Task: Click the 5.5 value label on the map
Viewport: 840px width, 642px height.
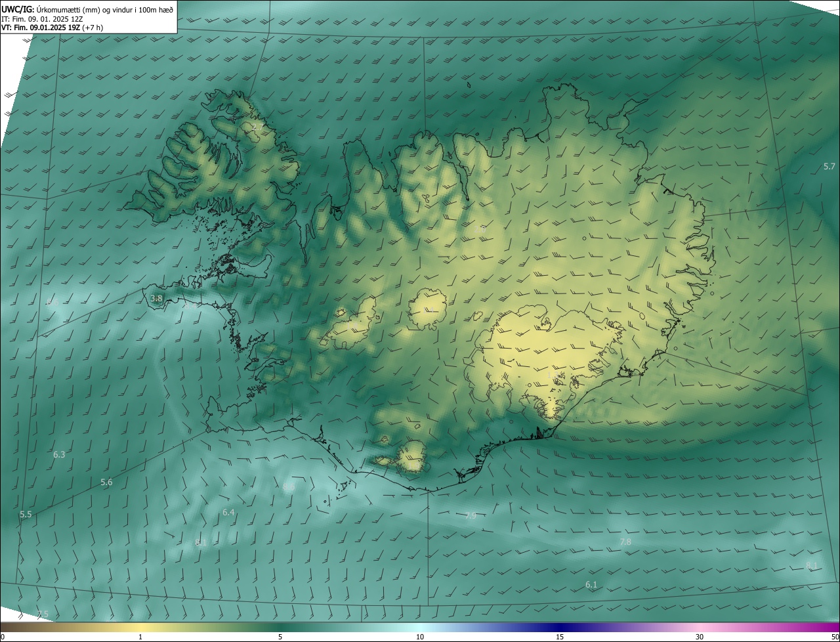Action: 26,515
